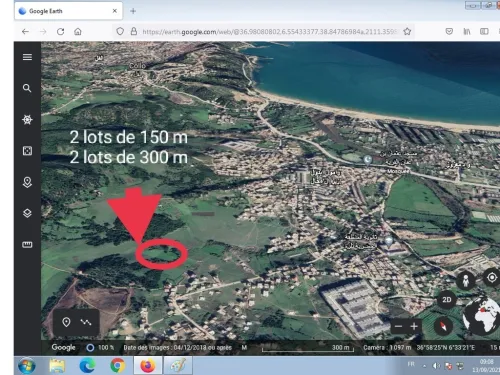Fly to my location target icon
This screenshot has height=375, width=500.
point(492,277)
